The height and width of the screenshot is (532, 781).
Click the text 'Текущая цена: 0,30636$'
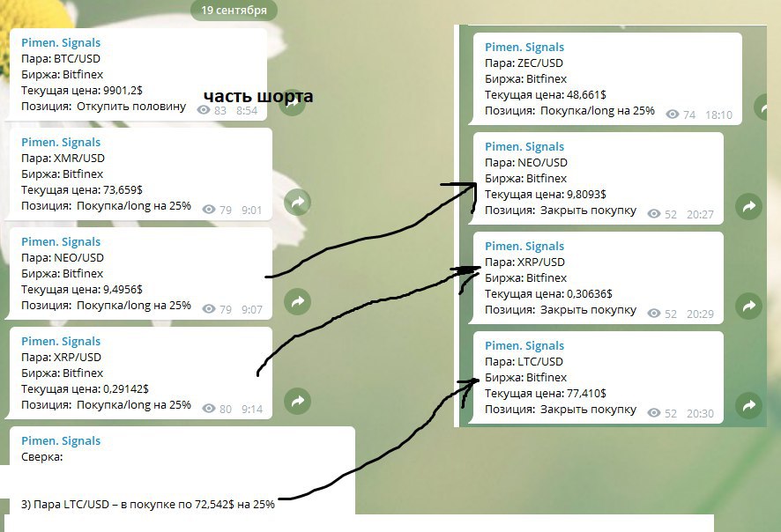click(x=548, y=294)
